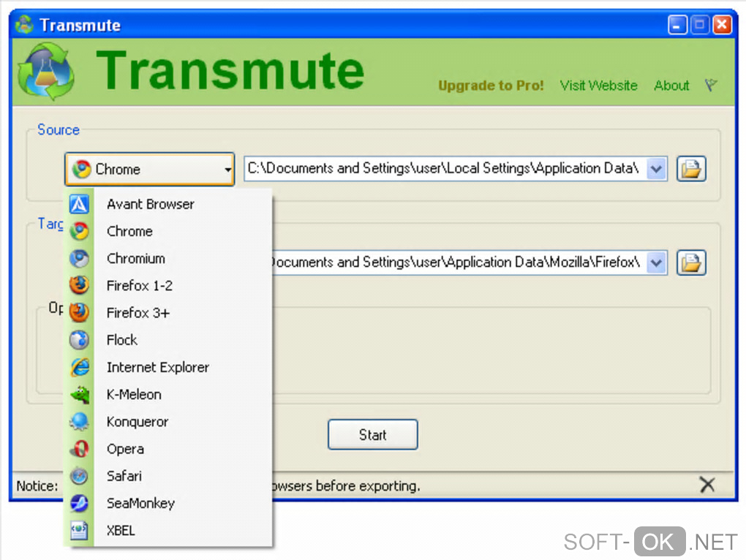Click the K-Meleon lizard icon
Image resolution: width=746 pixels, height=560 pixels.
pos(79,395)
